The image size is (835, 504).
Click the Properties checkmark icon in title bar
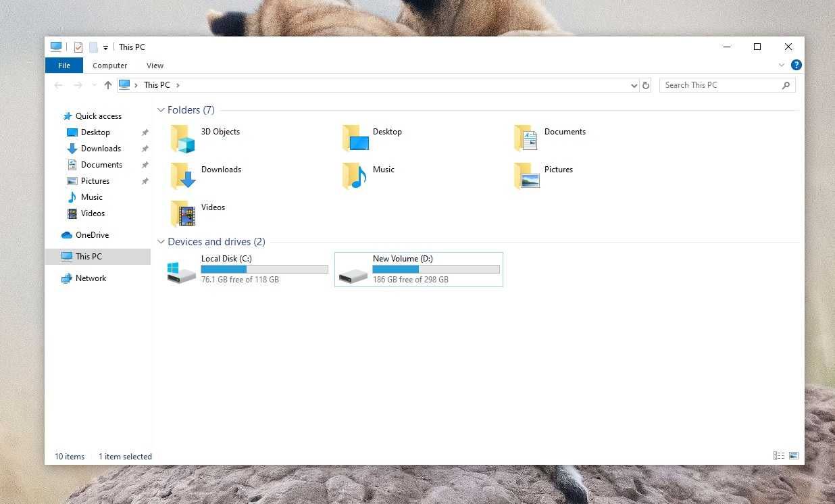(x=78, y=47)
